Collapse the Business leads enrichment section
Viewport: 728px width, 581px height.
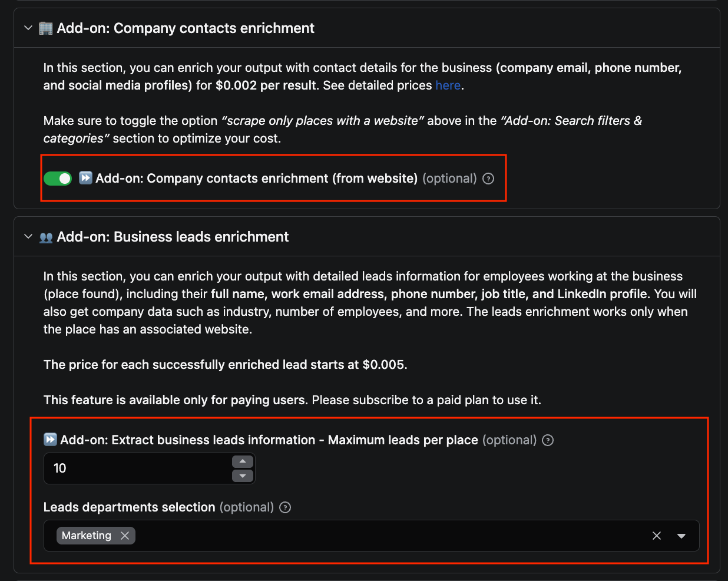[28, 237]
